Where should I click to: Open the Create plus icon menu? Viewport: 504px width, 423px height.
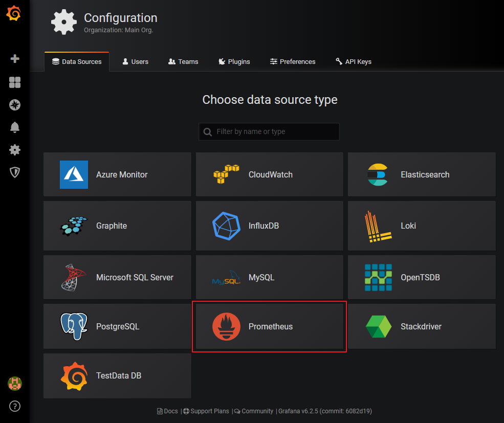15,59
